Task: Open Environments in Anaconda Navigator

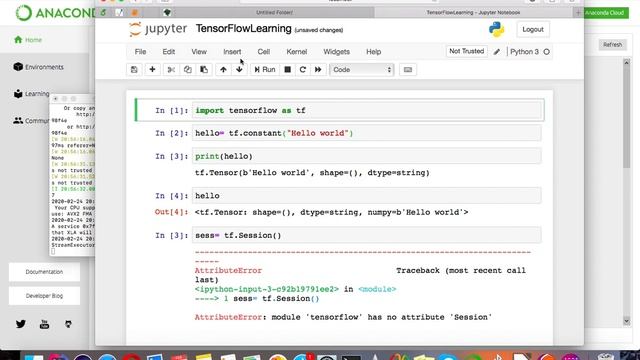Action: click(x=38, y=67)
